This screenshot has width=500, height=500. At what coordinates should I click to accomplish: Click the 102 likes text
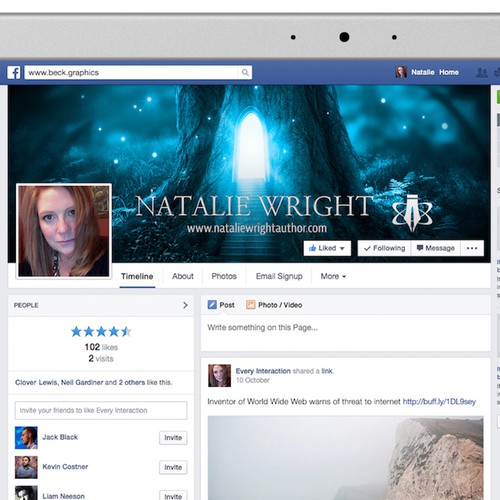click(x=101, y=347)
